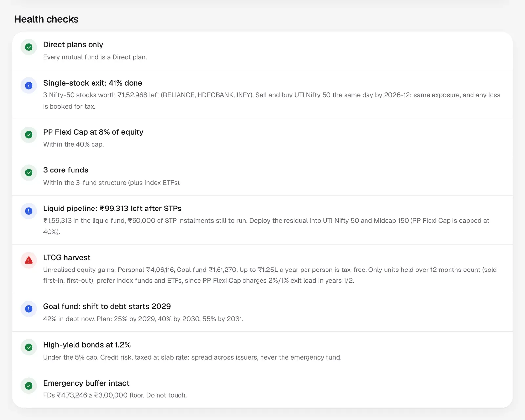Viewport: 525px width, 420px height.
Task: Click info icon beside Goal fund row
Action: click(x=29, y=309)
